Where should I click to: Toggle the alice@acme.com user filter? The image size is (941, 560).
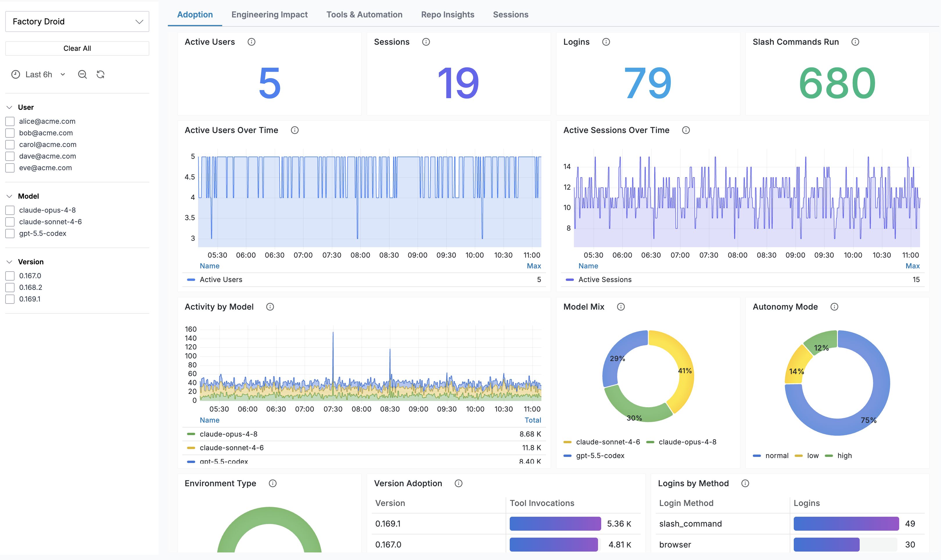10,121
